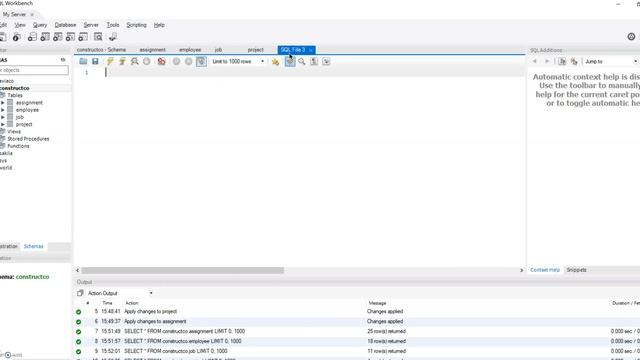This screenshot has height=360, width=640.
Task: Expand the job table node
Action: (2, 117)
